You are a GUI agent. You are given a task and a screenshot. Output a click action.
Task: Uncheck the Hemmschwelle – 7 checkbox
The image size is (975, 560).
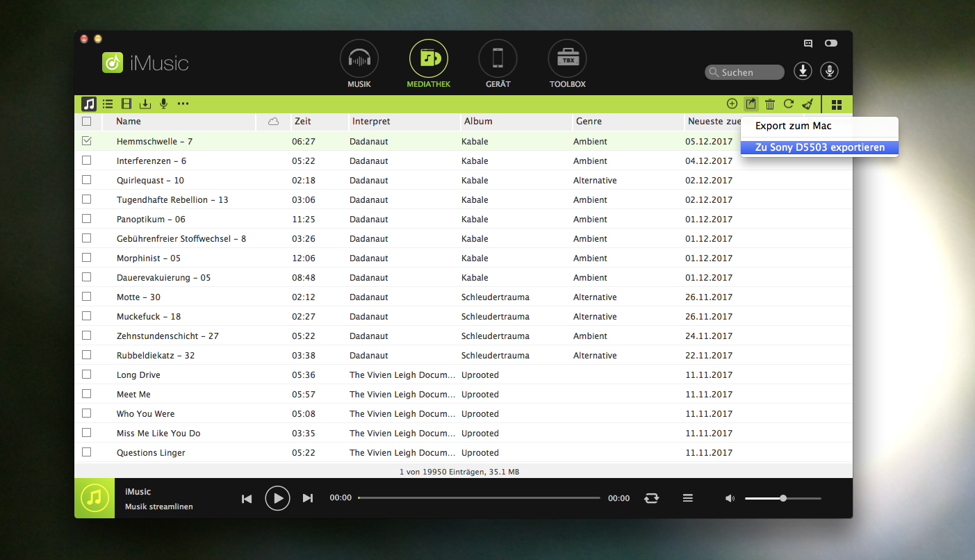[x=87, y=141]
